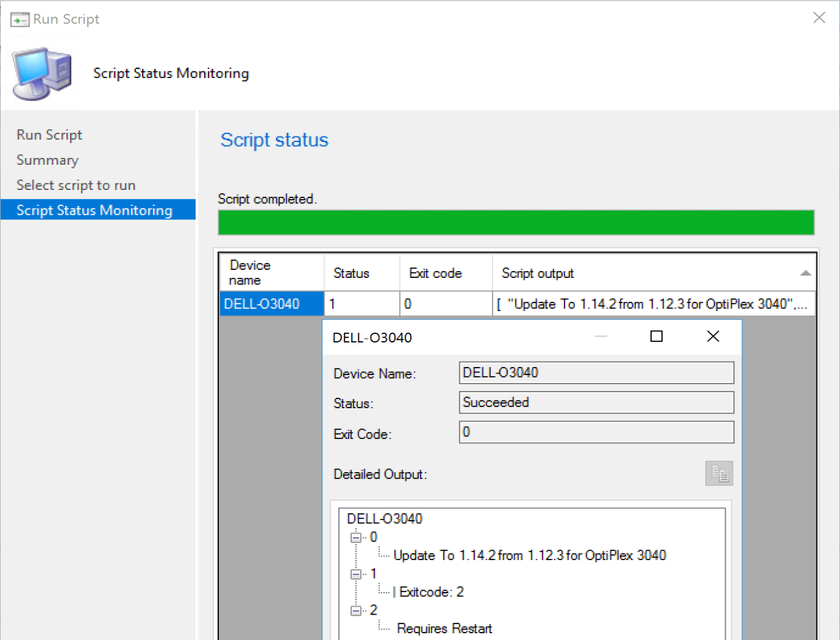This screenshot has height=640, width=840.
Task: Open the Run Script wizard step
Action: [49, 135]
